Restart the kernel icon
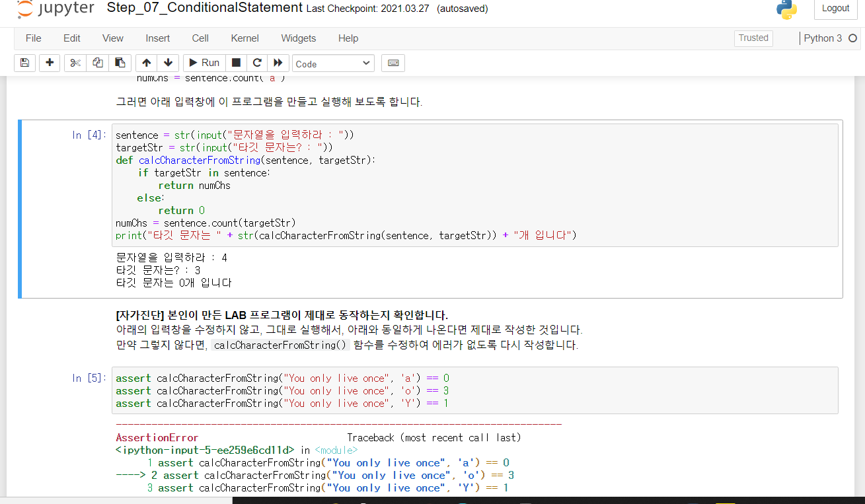865x504 pixels. [x=257, y=63]
